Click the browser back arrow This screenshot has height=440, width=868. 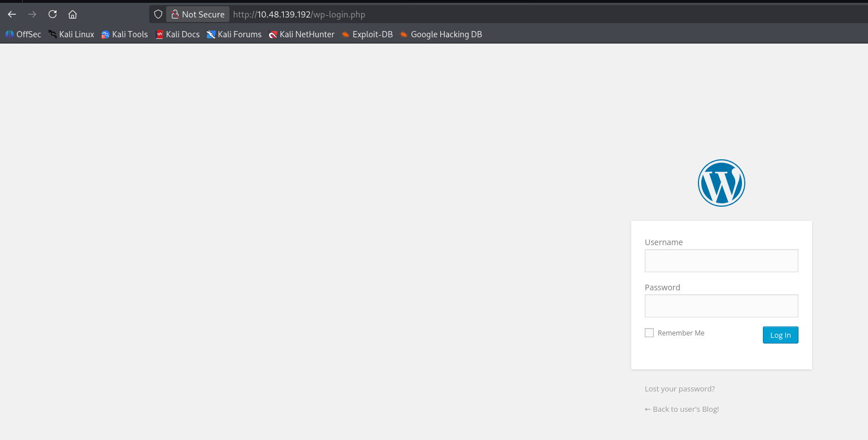click(12, 14)
